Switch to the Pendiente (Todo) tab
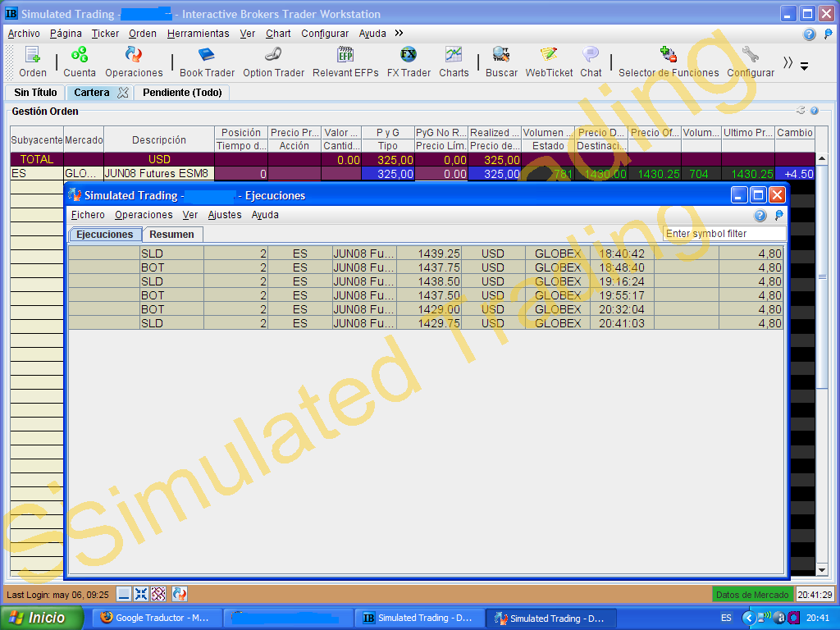 182,93
